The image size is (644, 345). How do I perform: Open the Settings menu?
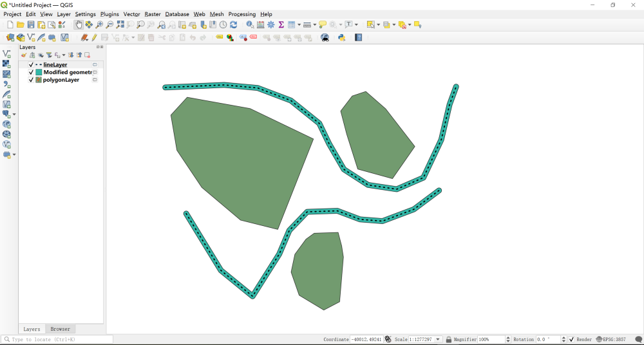point(86,14)
